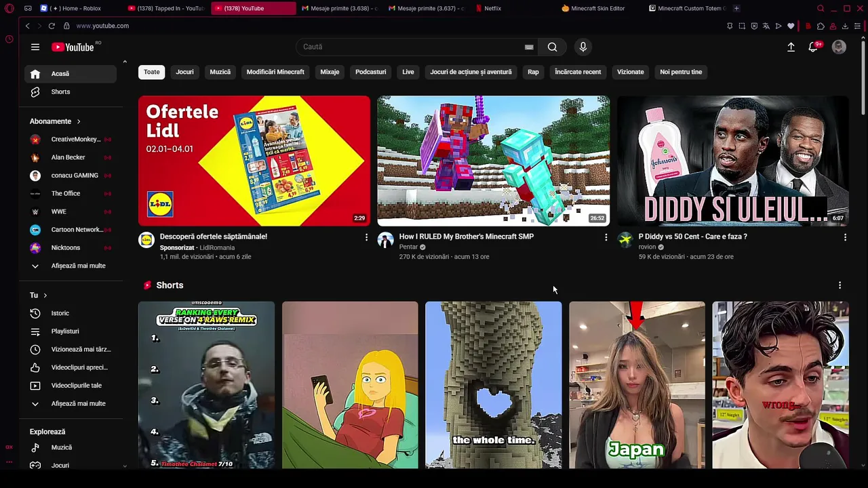
Task: Select the Podcasturi filter chip
Action: coord(370,72)
